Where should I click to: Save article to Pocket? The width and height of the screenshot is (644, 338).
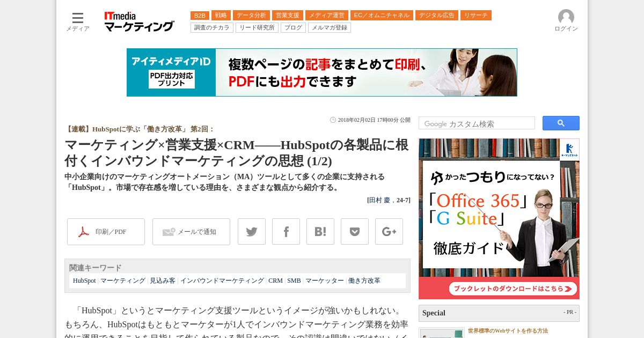point(355,232)
